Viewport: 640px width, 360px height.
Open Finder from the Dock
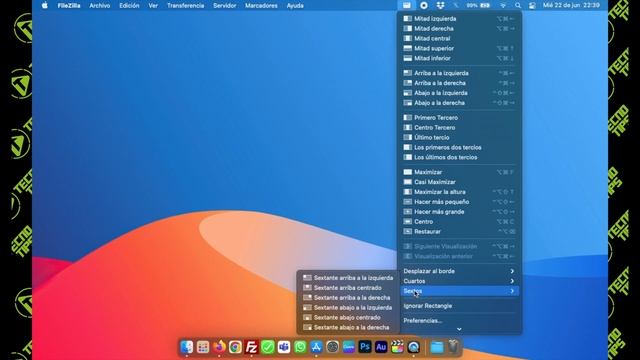pos(187,347)
